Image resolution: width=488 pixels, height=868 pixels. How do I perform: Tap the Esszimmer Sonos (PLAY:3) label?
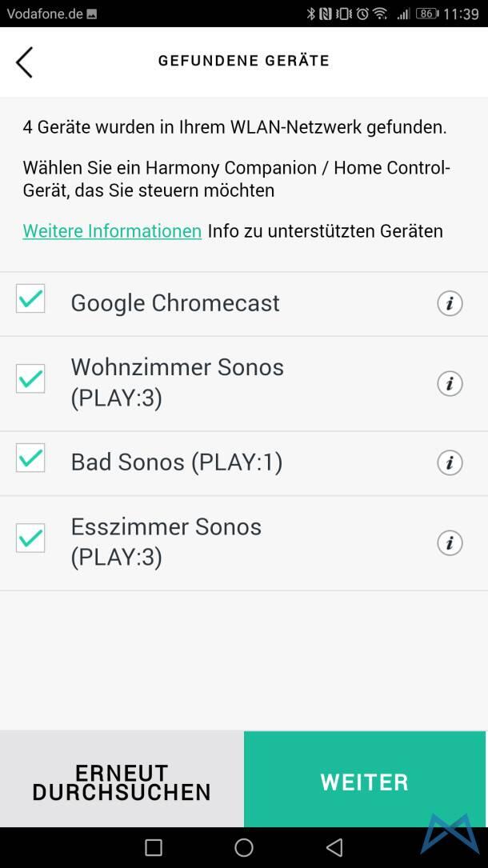[166, 542]
